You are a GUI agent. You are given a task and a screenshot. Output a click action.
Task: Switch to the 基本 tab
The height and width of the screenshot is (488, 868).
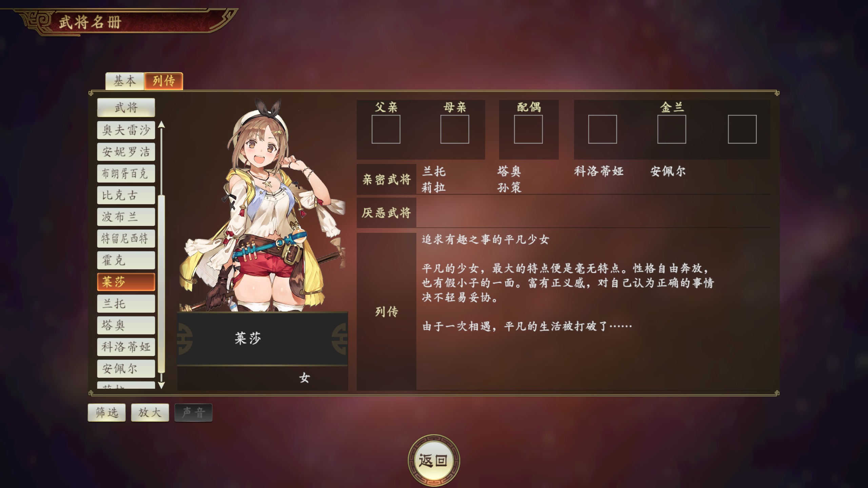(x=125, y=81)
